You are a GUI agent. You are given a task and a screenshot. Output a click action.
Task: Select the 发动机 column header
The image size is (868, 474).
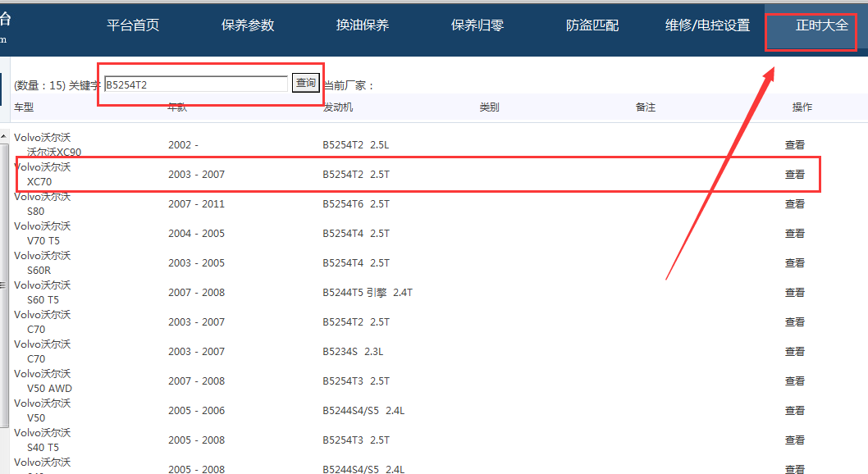[338, 107]
